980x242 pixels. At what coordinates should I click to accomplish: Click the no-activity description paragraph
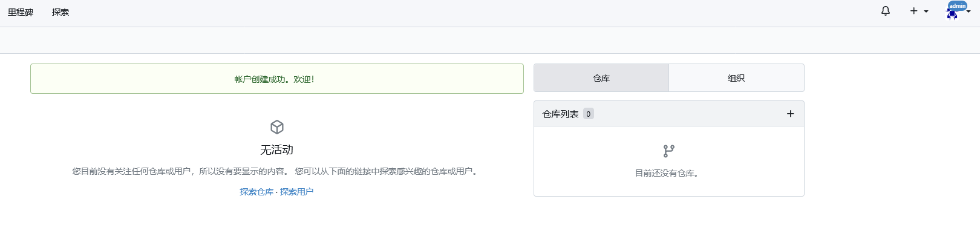[x=276, y=171]
